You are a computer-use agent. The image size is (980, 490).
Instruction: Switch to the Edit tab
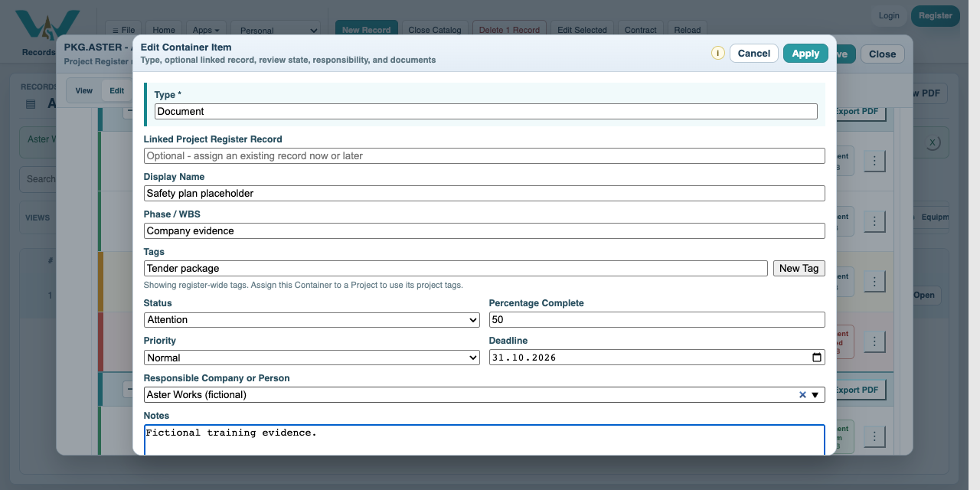(116, 90)
